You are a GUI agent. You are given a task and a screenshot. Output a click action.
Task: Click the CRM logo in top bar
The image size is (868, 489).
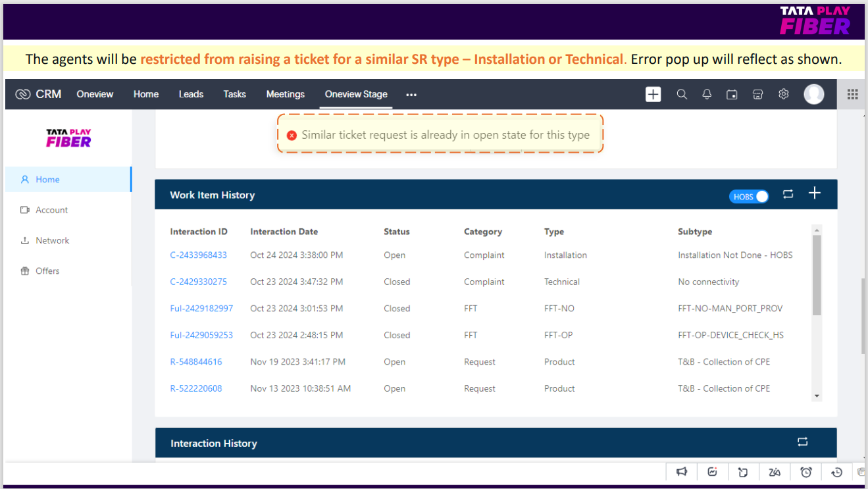point(38,94)
